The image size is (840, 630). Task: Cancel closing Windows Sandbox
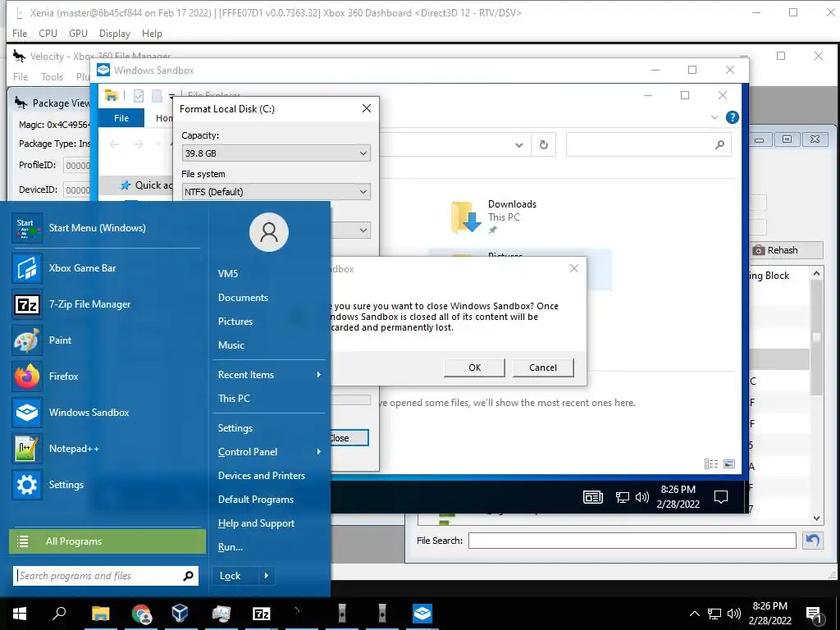[543, 367]
